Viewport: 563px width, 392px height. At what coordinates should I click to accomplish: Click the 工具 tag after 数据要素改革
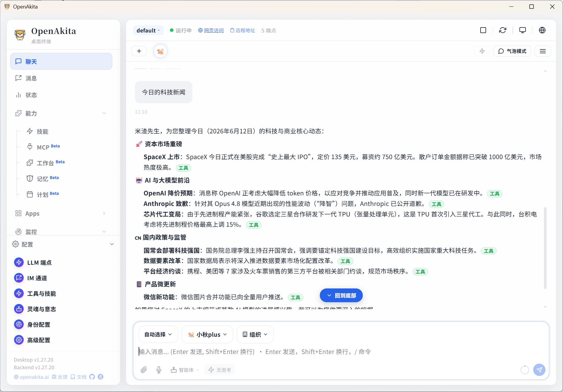pyautogui.click(x=345, y=261)
